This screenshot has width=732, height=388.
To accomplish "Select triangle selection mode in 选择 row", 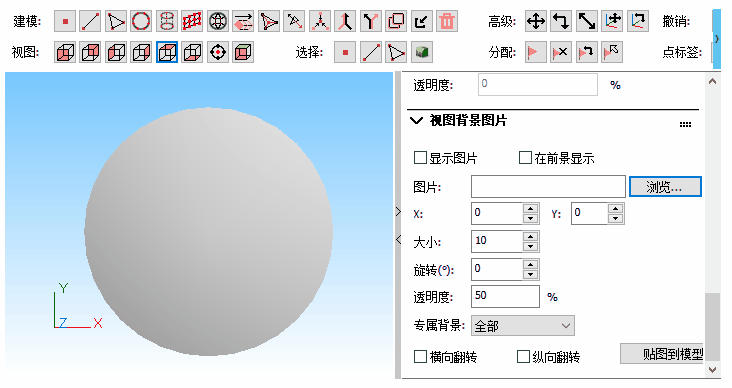I will pos(396,52).
